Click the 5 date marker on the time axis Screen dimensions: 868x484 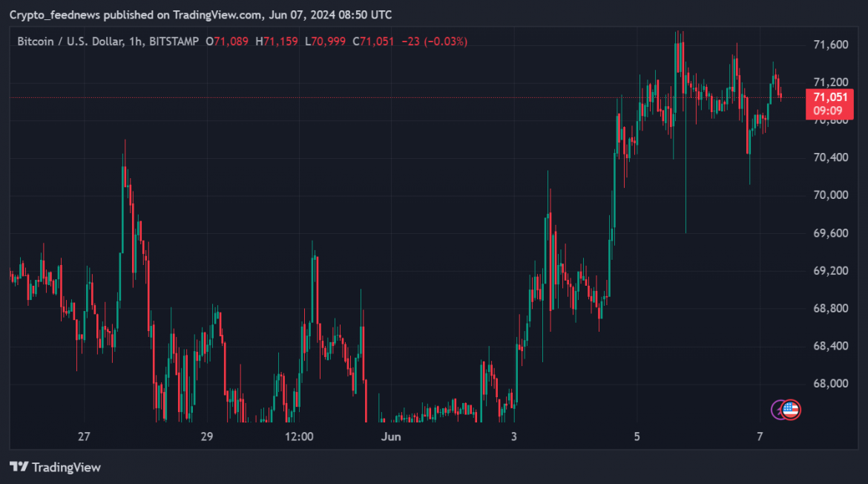pos(636,437)
